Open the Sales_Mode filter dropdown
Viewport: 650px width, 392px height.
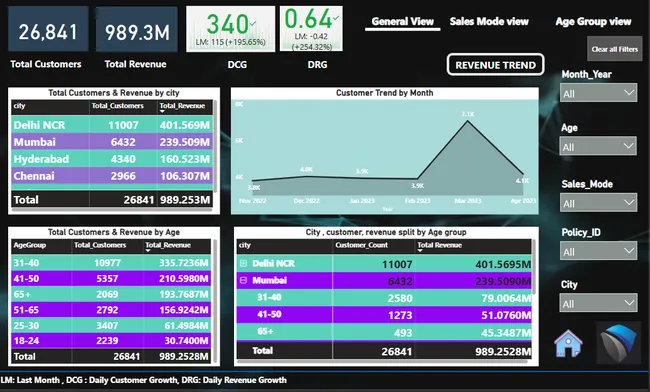point(598,203)
